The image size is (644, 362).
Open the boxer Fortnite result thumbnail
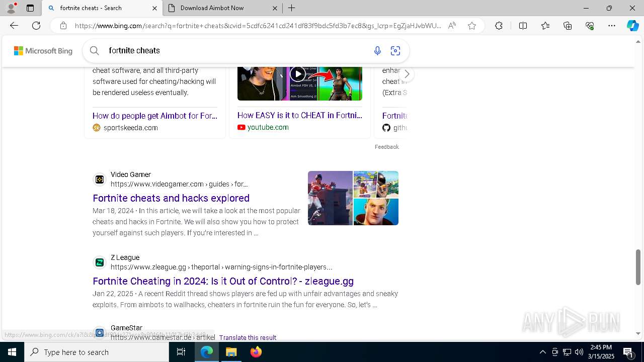coord(330,198)
